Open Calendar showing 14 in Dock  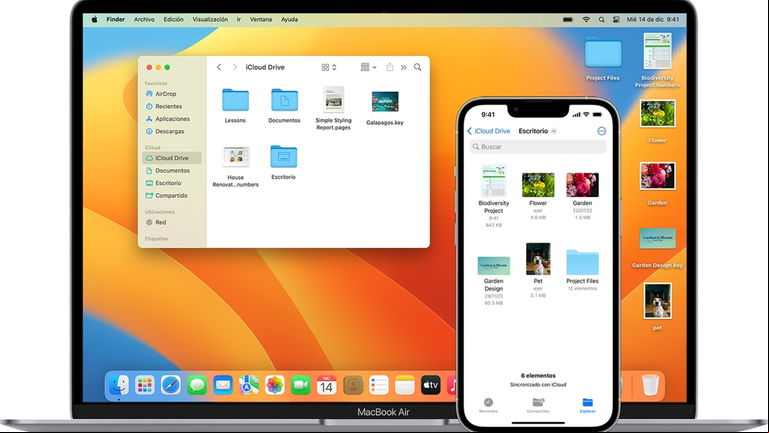click(x=327, y=385)
